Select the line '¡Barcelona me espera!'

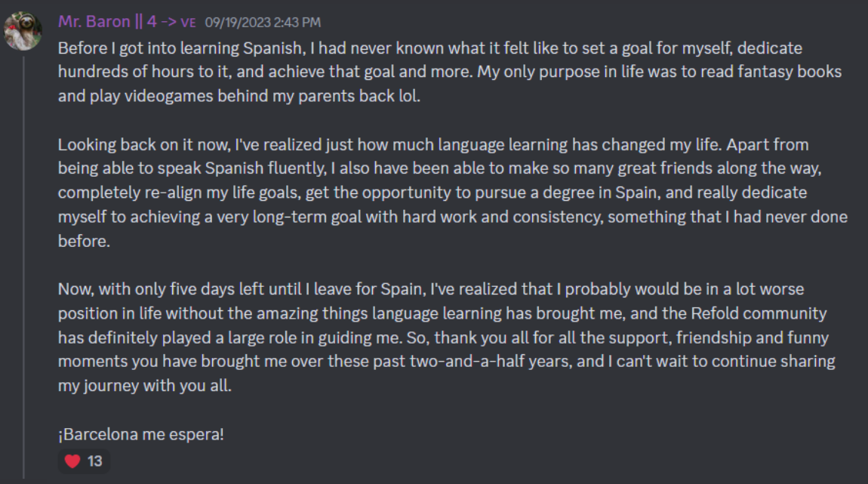click(141, 434)
